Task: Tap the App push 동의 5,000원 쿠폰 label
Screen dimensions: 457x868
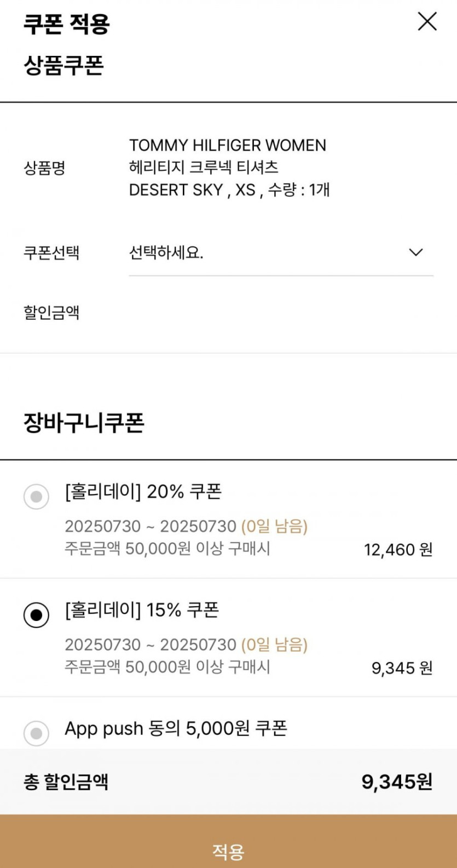Action: coord(176,728)
